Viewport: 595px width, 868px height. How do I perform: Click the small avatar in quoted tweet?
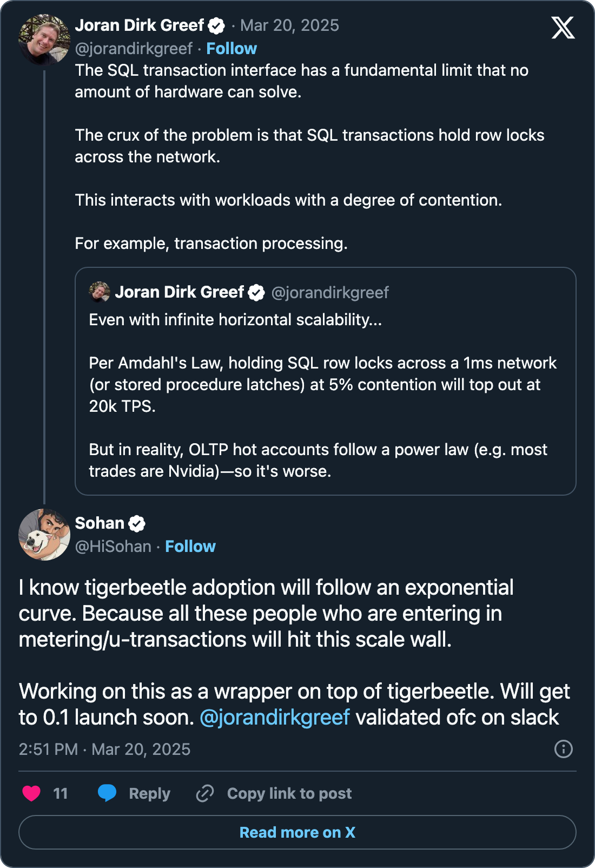tap(100, 292)
